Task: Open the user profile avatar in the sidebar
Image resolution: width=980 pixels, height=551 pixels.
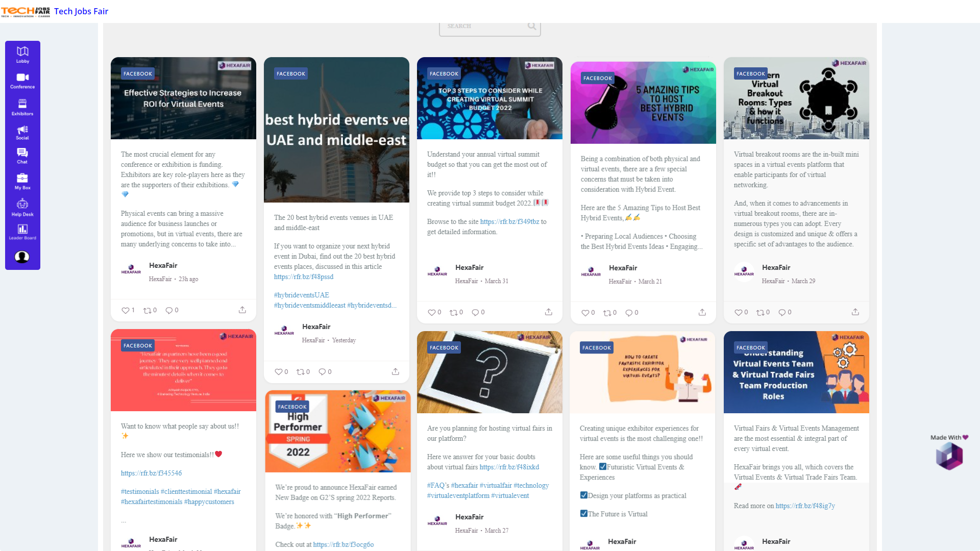Action: point(22,257)
